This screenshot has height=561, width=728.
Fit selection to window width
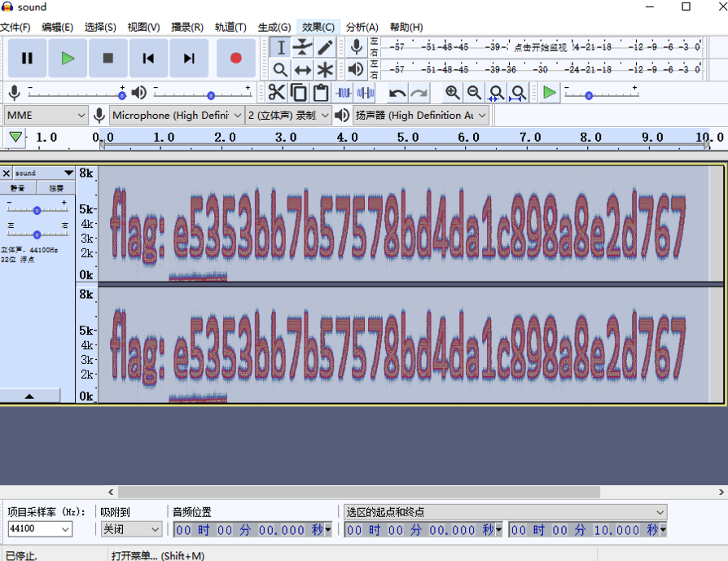tap(496, 93)
